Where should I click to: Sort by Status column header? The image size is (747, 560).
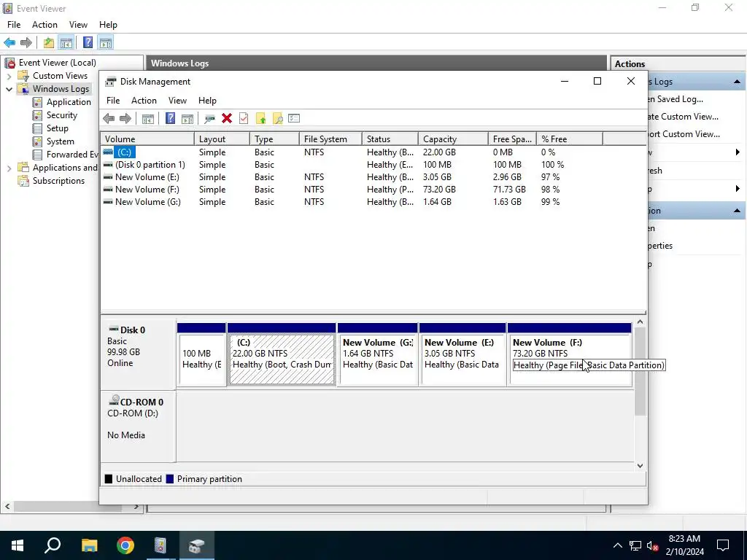pyautogui.click(x=390, y=139)
